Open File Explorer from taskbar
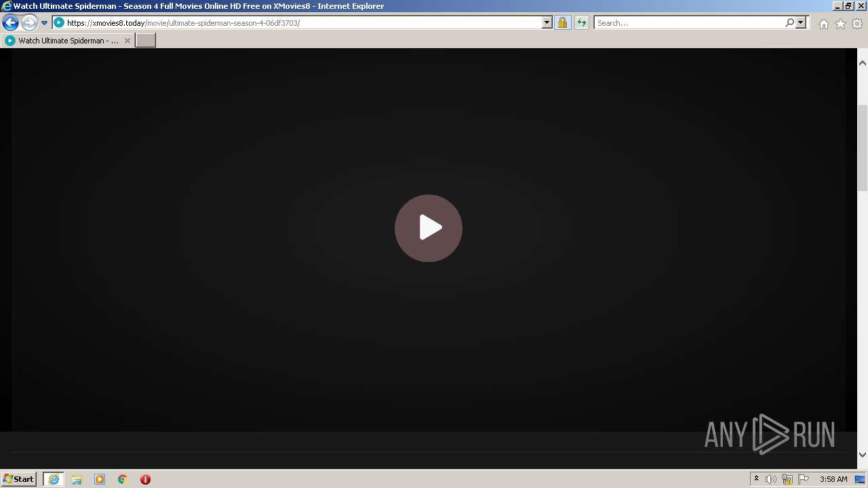 77,479
